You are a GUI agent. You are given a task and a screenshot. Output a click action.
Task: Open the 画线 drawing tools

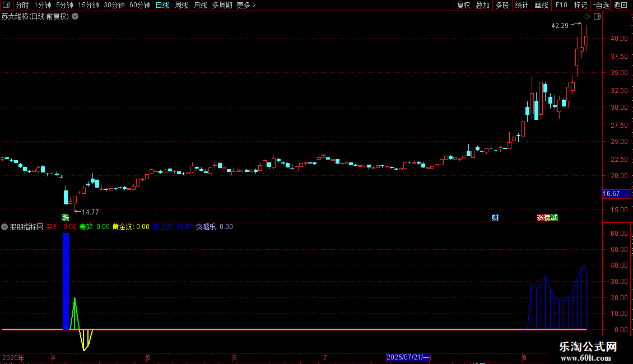point(541,5)
